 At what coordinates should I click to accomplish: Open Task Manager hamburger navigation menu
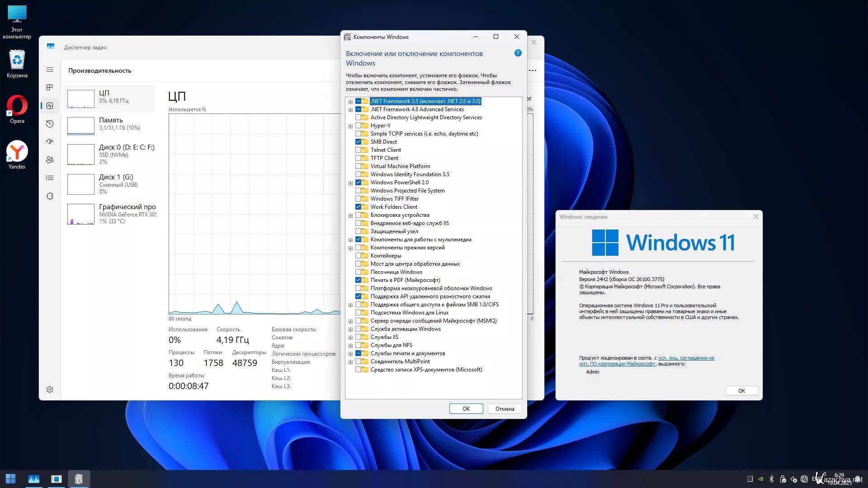pyautogui.click(x=50, y=70)
